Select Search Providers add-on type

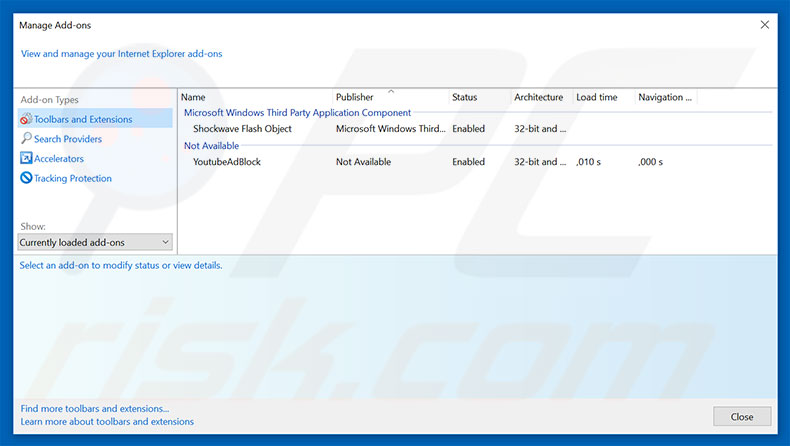pyautogui.click(x=68, y=139)
